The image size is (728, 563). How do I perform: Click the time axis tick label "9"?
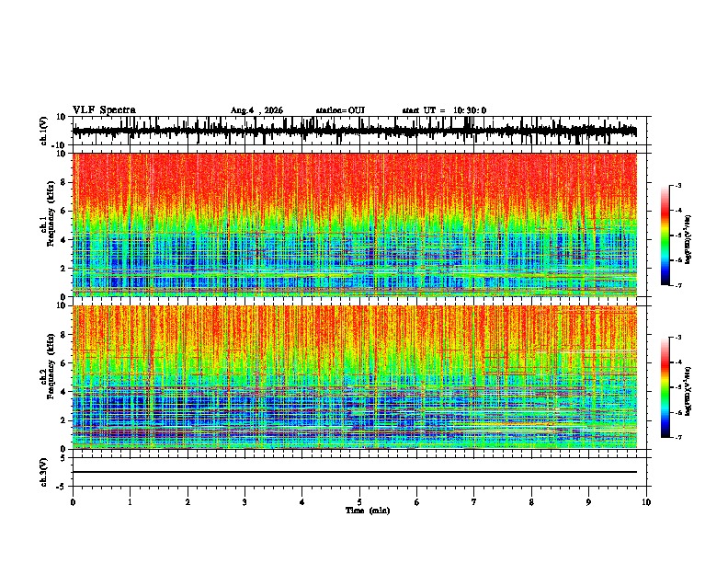588,502
